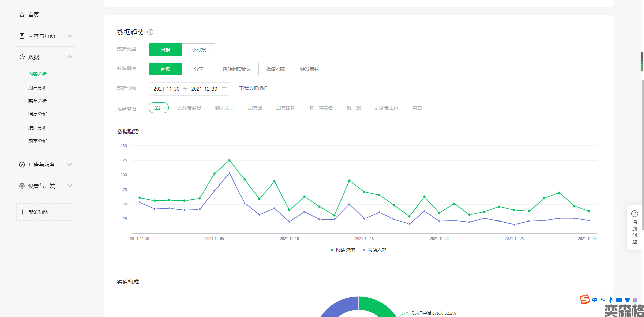644x317 pixels.
Task: Click the 遇到问题 question mark icon
Action: [x=634, y=214]
